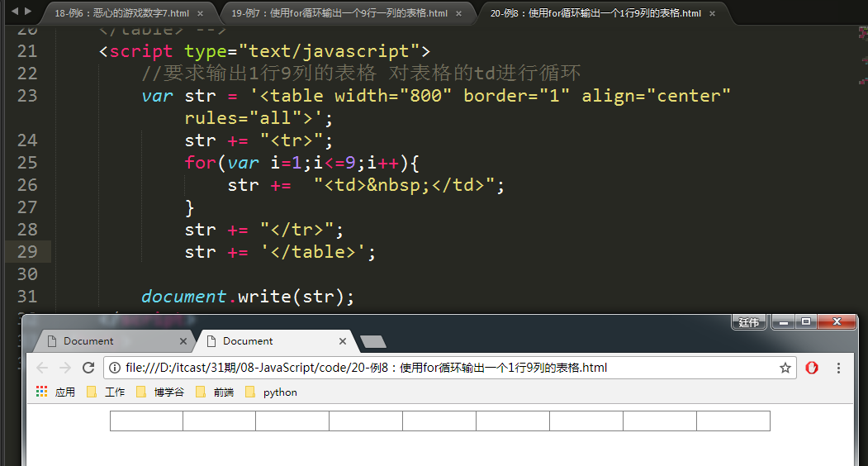Viewport: 868px width, 466px height.
Task: Click the "<td>&nbsp;</td>" string
Action: pyautogui.click(x=404, y=185)
